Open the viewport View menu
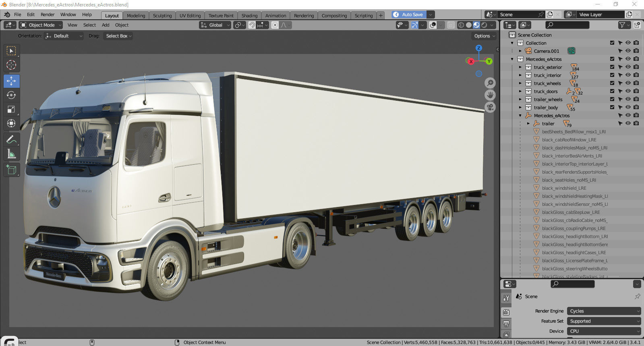The width and height of the screenshot is (644, 346). point(72,25)
